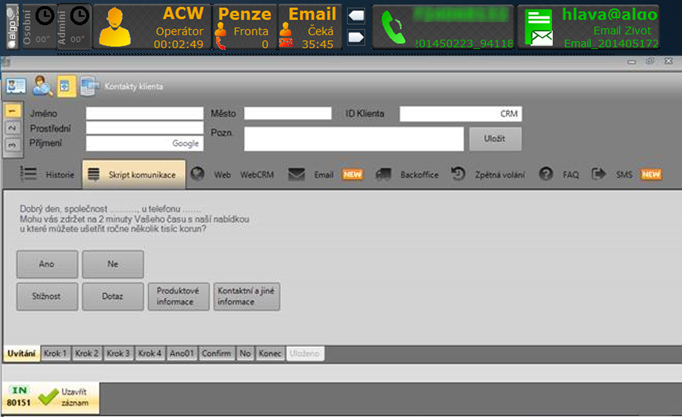Click the upper arrow button beside Email panel
The width and height of the screenshot is (682, 417).
point(356,17)
